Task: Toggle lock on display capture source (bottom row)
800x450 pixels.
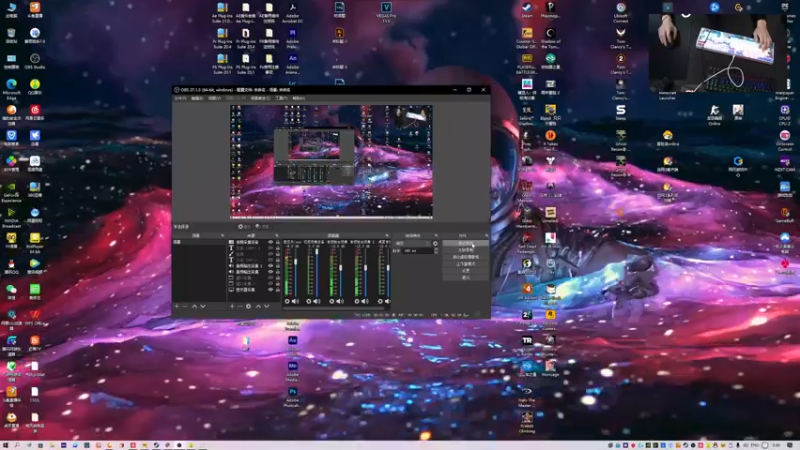Action: (x=278, y=290)
